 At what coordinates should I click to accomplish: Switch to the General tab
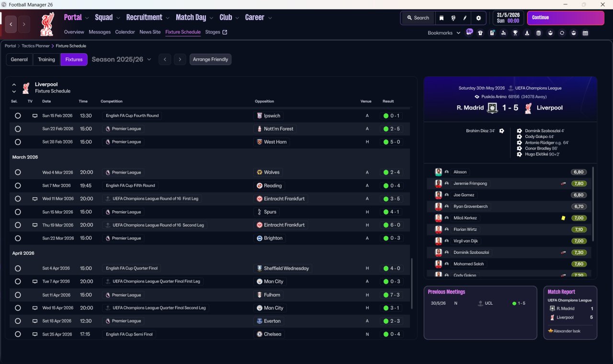[x=19, y=59]
